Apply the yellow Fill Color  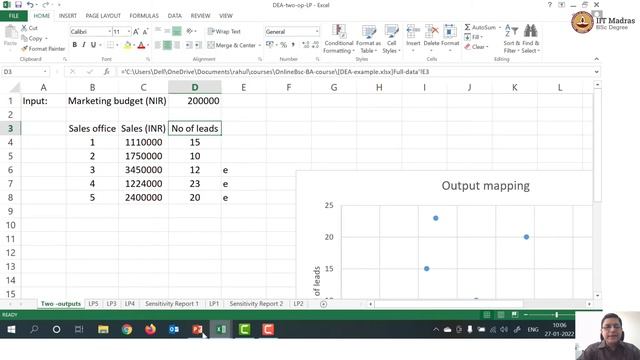[x=128, y=45]
